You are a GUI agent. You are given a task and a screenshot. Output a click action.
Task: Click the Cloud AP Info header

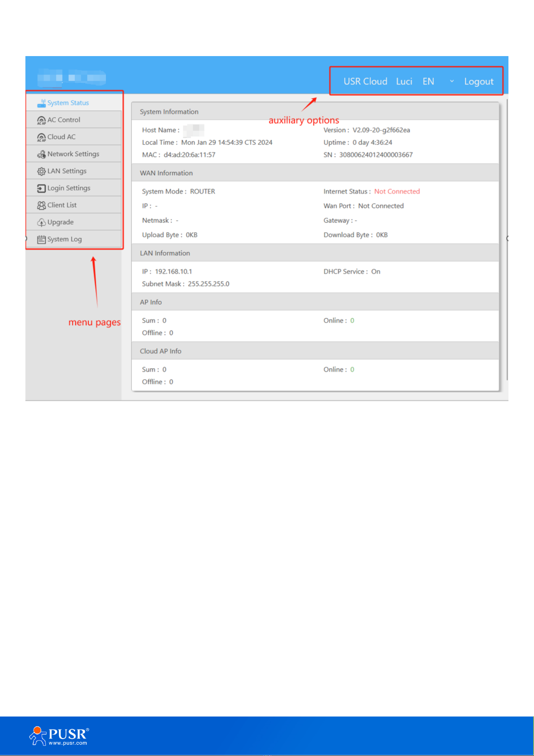pos(161,351)
